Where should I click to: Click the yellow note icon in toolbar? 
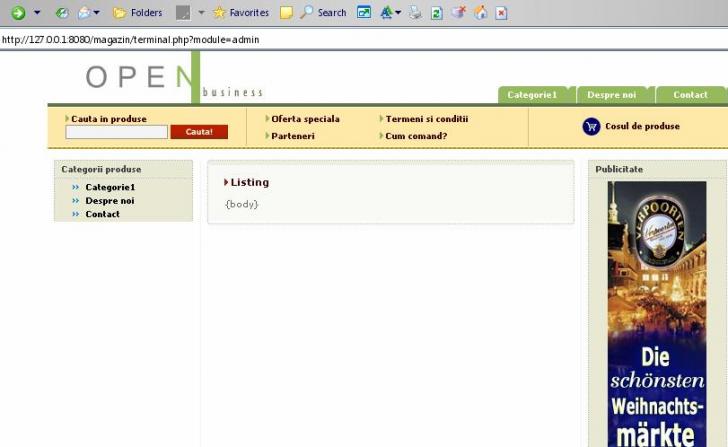(x=286, y=13)
